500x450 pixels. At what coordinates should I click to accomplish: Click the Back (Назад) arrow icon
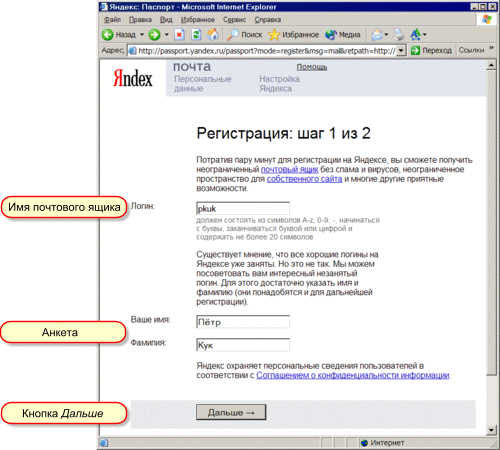[x=107, y=34]
